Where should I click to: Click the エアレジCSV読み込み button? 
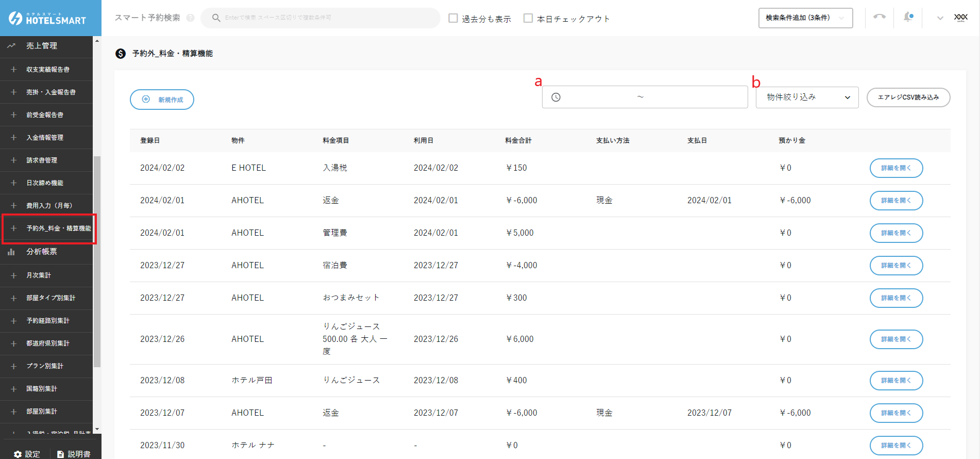point(908,97)
